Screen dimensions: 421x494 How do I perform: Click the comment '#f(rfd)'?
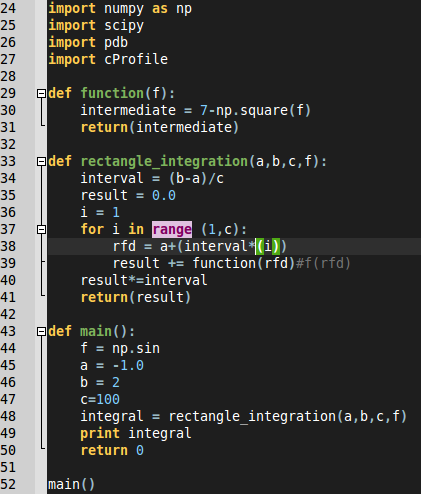click(x=323, y=263)
